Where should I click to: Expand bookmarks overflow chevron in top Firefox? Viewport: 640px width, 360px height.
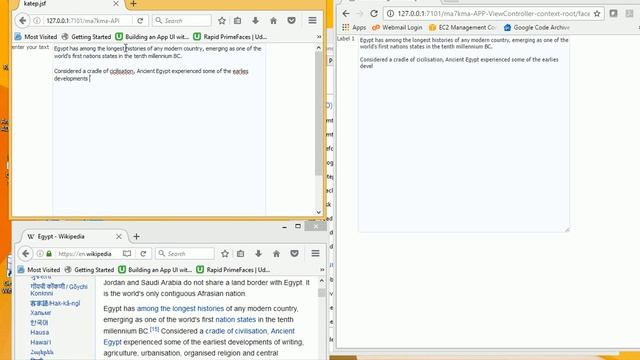point(319,37)
